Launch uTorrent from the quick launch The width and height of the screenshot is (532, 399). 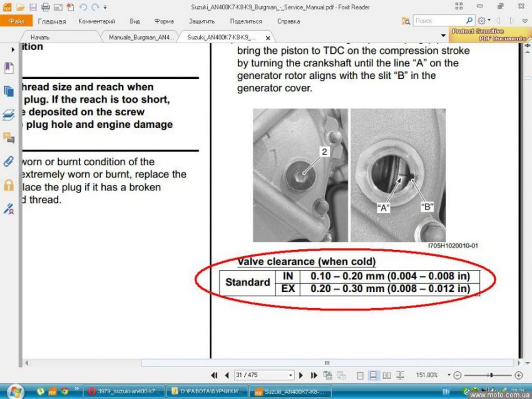[x=41, y=391]
